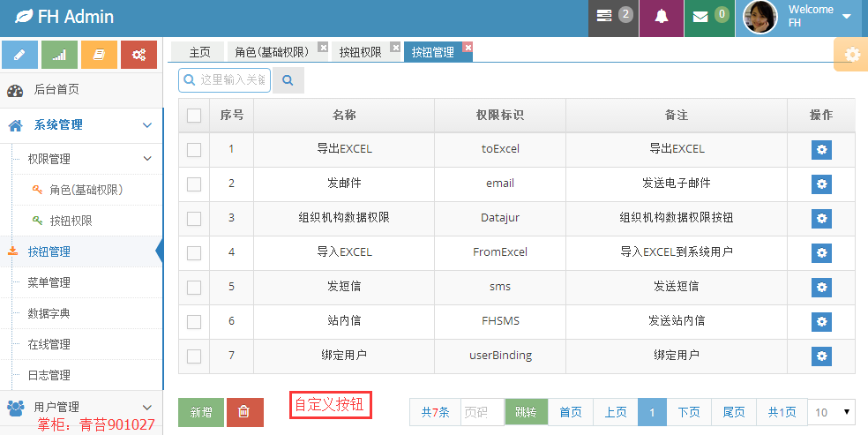Image resolution: width=868 pixels, height=435 pixels.
Task: Click the bell notifications icon
Action: [x=661, y=17]
